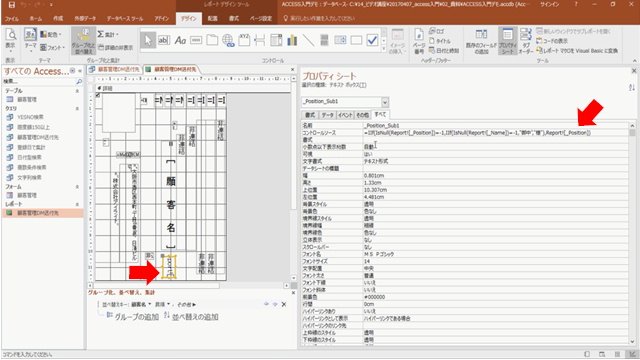Click コードの表示 view code

552,41
